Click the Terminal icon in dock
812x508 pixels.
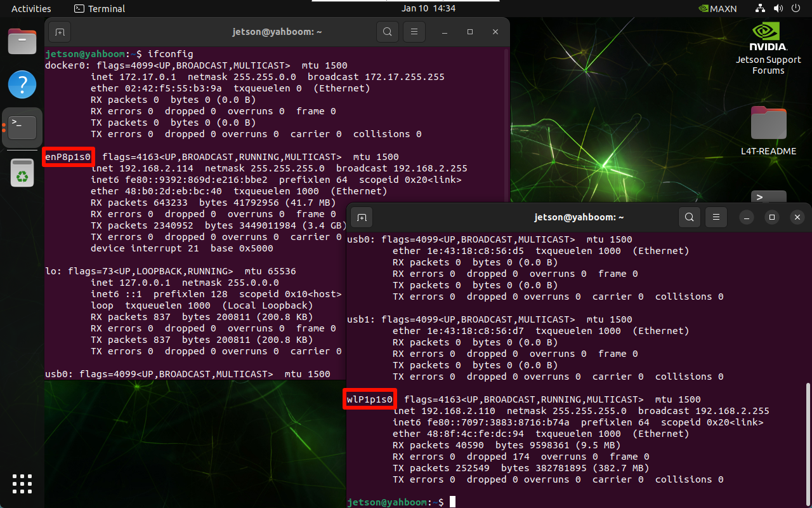22,127
